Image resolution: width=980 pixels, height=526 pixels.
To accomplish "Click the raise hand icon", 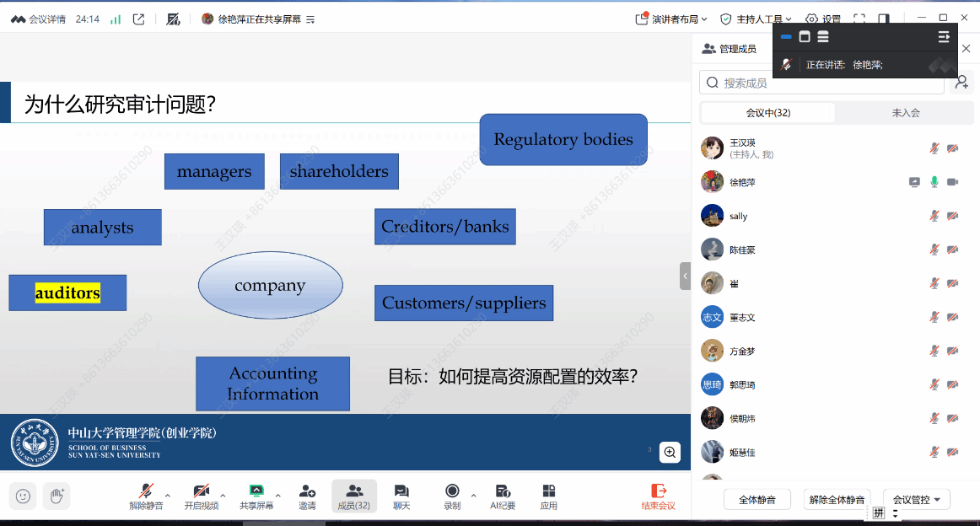I will [x=57, y=496].
